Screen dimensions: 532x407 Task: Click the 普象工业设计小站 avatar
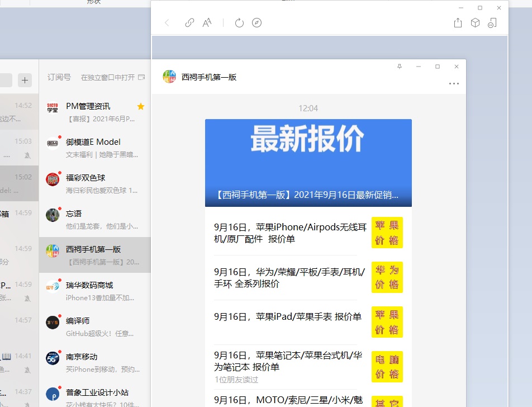coord(53,394)
